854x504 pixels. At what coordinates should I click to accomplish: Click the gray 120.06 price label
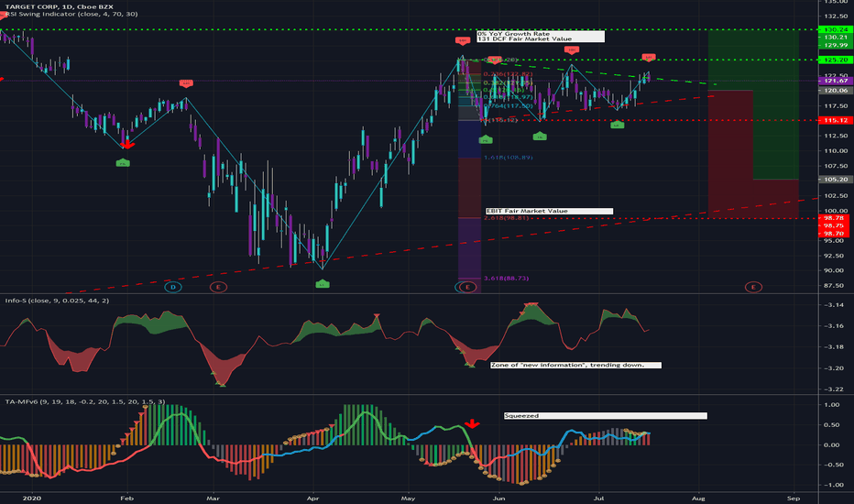click(x=836, y=91)
